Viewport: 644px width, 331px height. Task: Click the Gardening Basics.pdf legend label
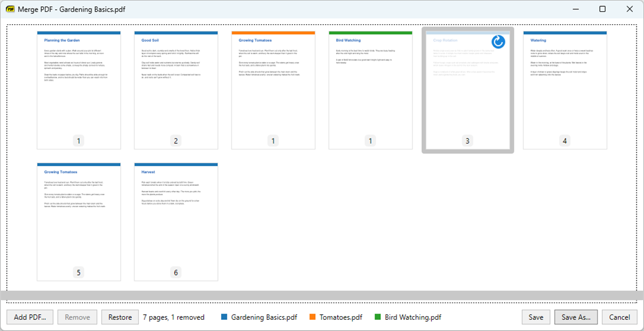coord(264,317)
